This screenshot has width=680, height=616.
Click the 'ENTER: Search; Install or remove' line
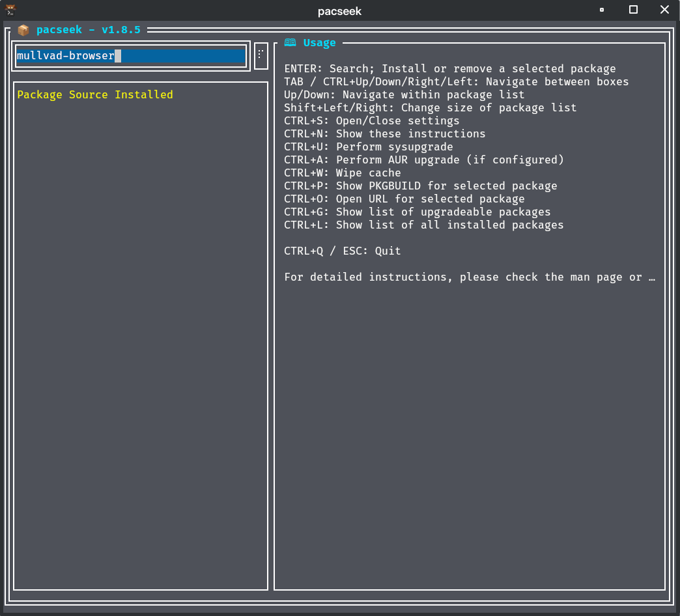[449, 68]
